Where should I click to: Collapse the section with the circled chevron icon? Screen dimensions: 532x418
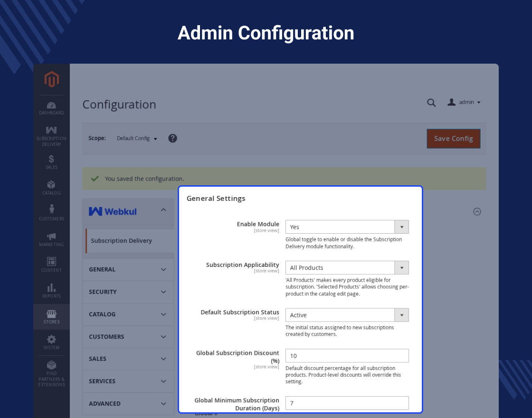click(x=477, y=212)
